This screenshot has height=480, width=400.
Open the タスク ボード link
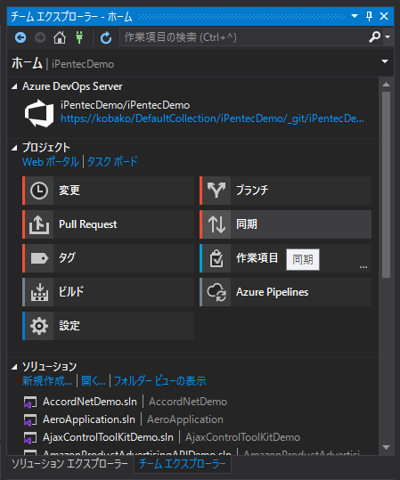(x=112, y=162)
